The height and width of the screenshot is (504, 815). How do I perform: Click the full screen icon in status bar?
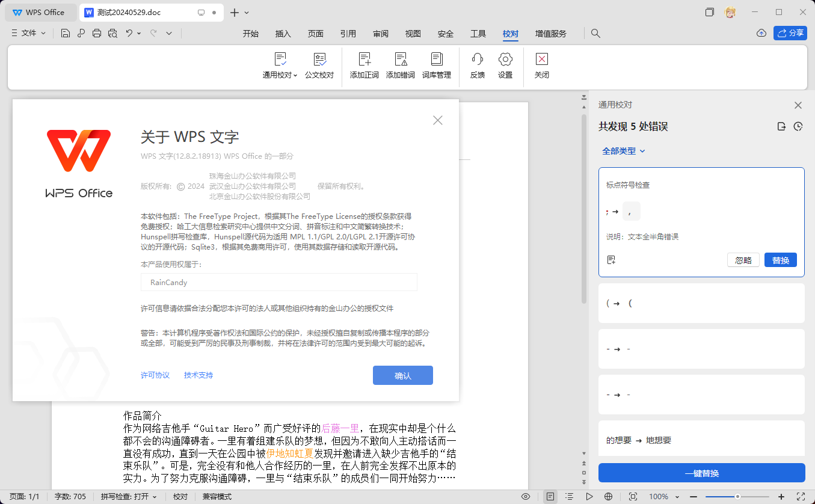pyautogui.click(x=801, y=497)
